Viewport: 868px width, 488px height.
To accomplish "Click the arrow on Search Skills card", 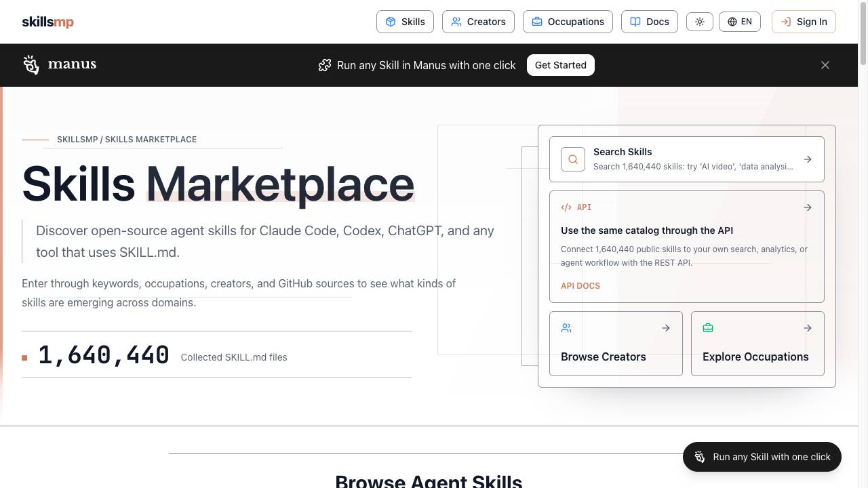I will (x=808, y=159).
